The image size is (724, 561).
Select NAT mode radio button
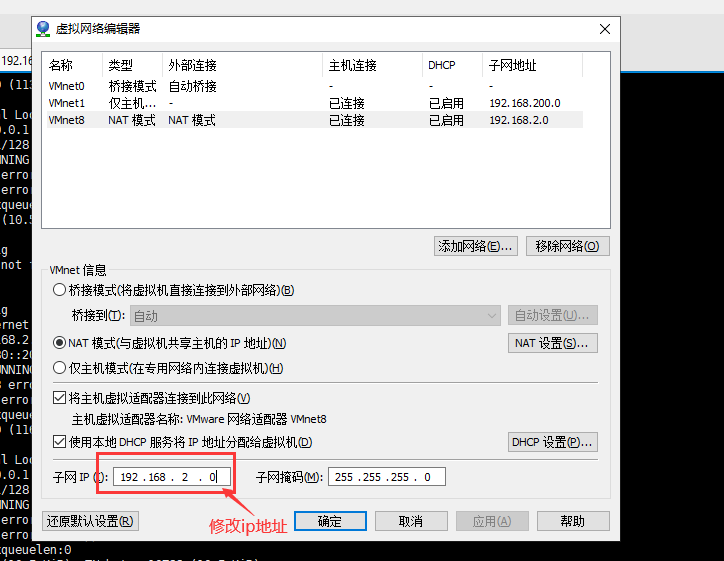click(59, 343)
